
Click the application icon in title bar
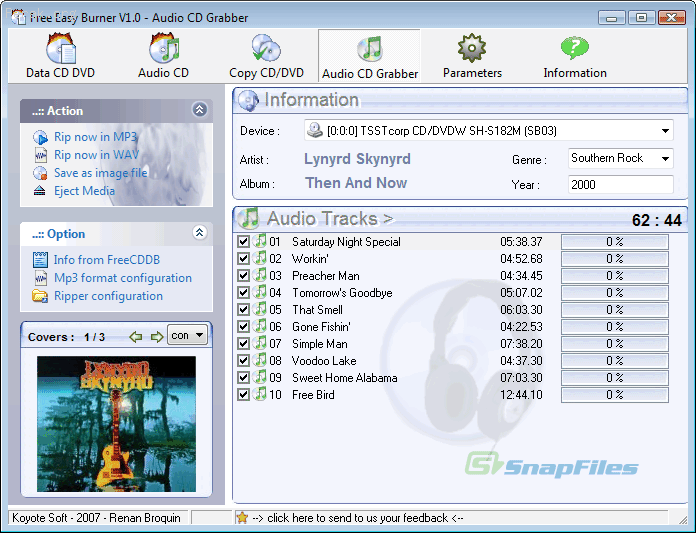coord(19,17)
